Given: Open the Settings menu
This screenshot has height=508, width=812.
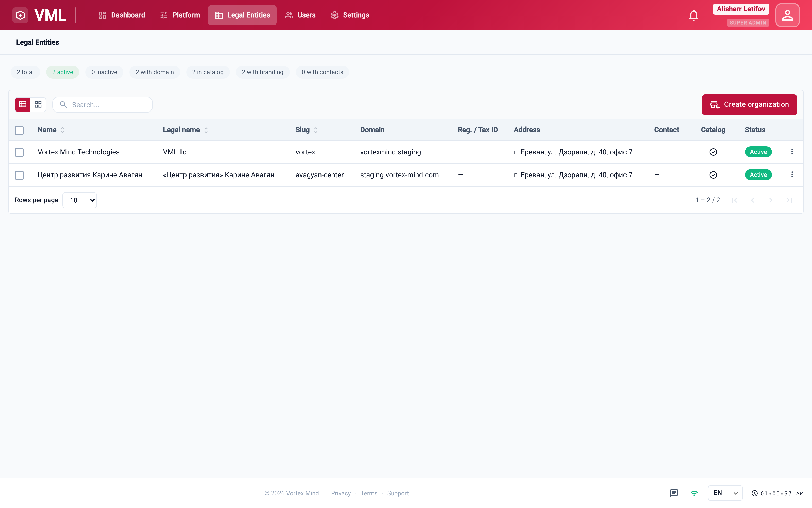Looking at the screenshot, I should tap(350, 15).
